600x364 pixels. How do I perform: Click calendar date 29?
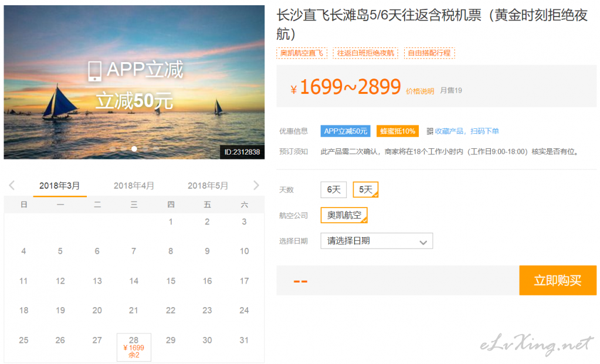[171, 340]
